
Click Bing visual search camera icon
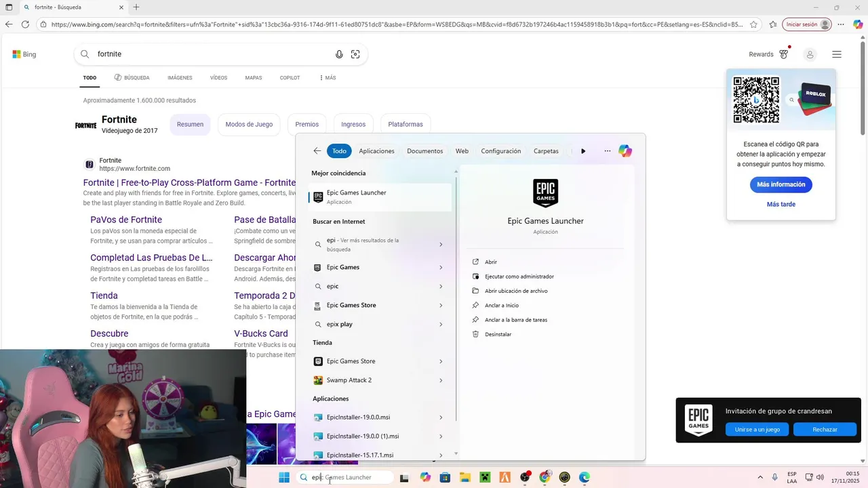tap(355, 54)
